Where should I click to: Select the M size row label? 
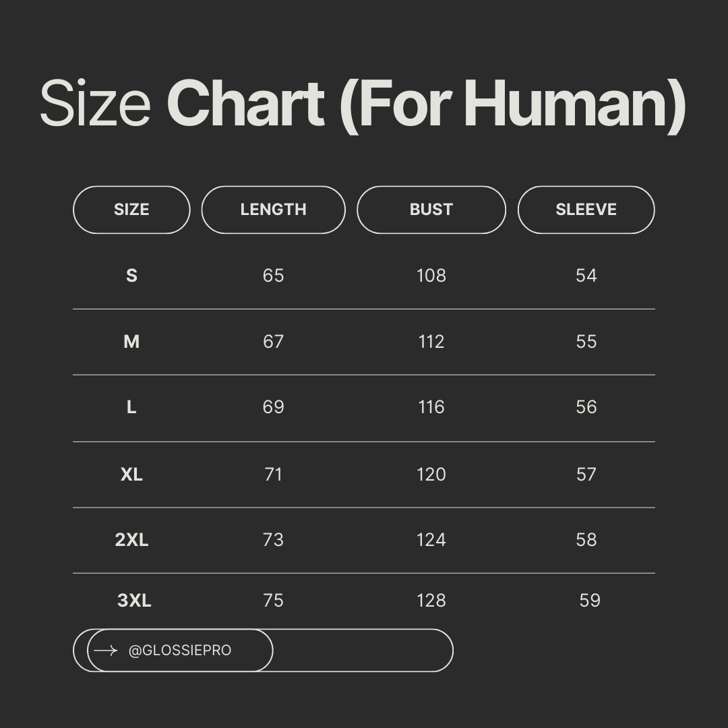131,342
